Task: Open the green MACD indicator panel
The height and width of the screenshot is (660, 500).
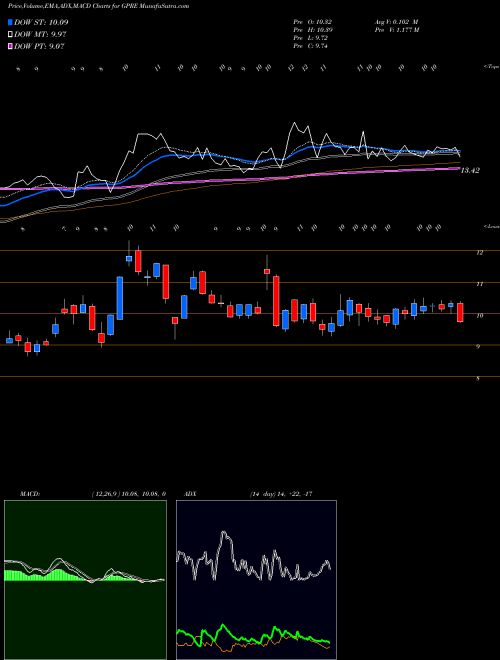Action: 85,580
